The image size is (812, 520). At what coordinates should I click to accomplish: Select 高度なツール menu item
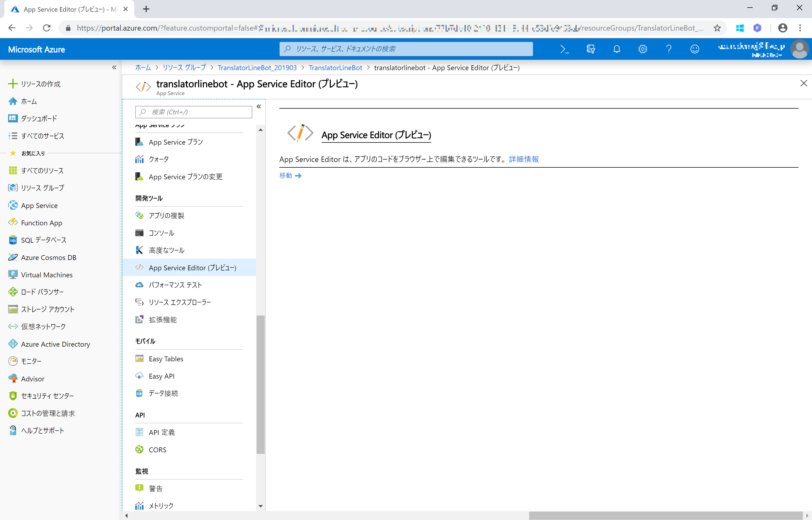coord(166,250)
